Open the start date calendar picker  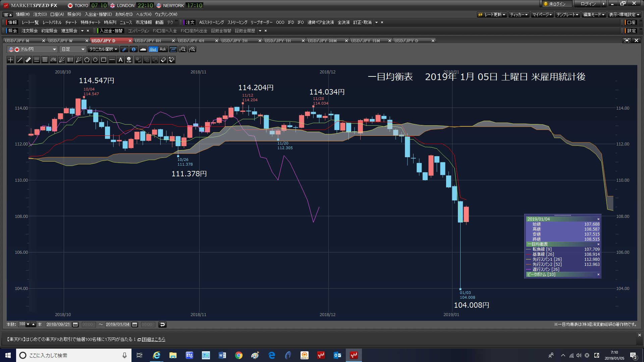click(75, 324)
